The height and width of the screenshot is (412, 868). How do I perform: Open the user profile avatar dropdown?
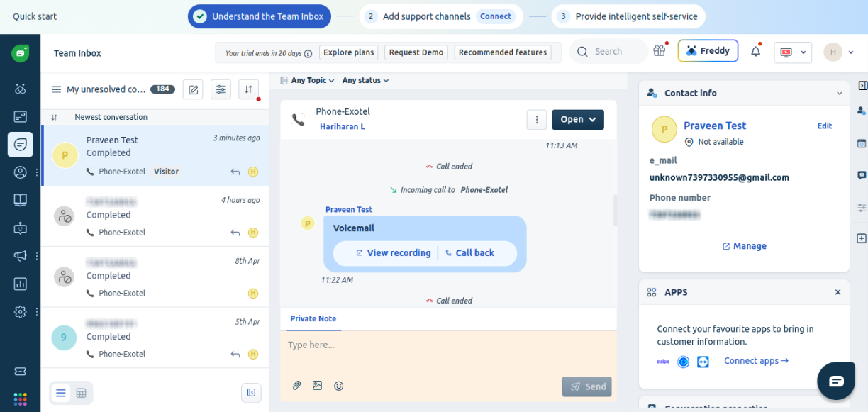[838, 52]
